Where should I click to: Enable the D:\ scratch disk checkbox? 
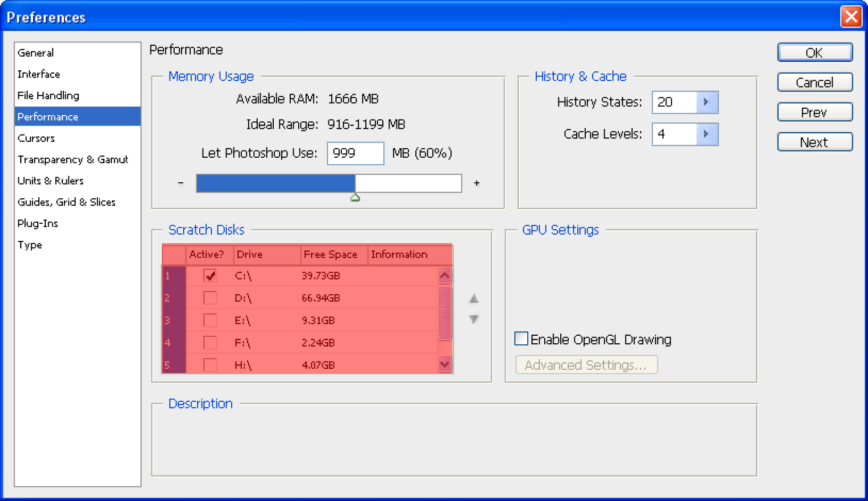(210, 298)
